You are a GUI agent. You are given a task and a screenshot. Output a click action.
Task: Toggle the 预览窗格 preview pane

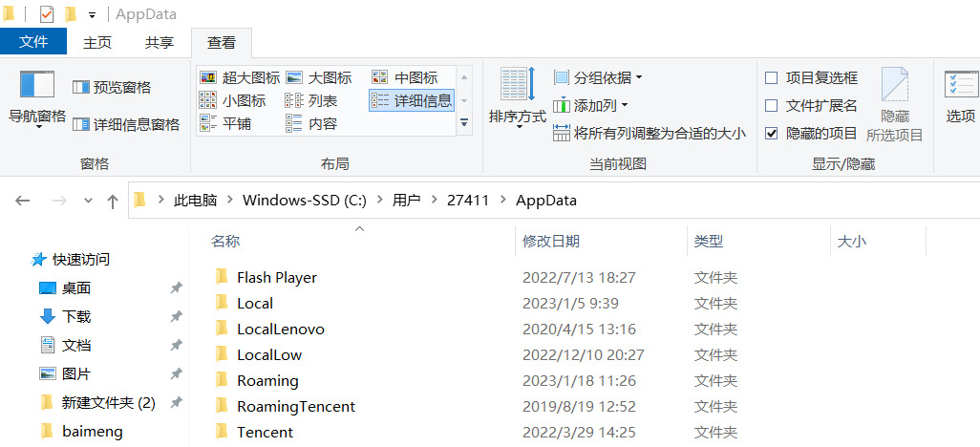(112, 87)
